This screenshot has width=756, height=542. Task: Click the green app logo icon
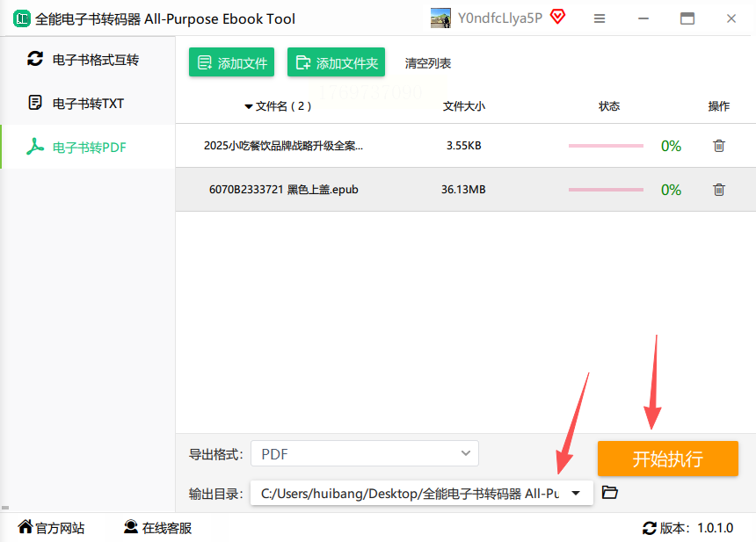pyautogui.click(x=22, y=18)
